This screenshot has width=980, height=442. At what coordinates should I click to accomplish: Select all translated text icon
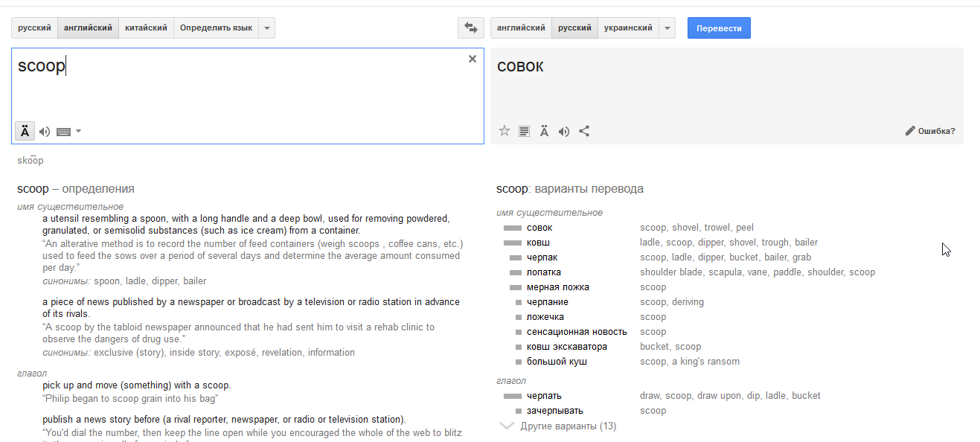click(x=525, y=131)
